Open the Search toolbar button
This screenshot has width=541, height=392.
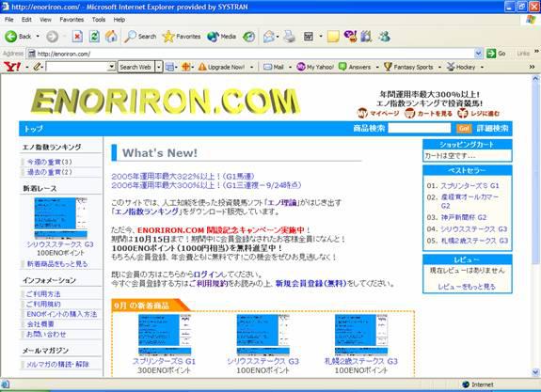click(140, 37)
